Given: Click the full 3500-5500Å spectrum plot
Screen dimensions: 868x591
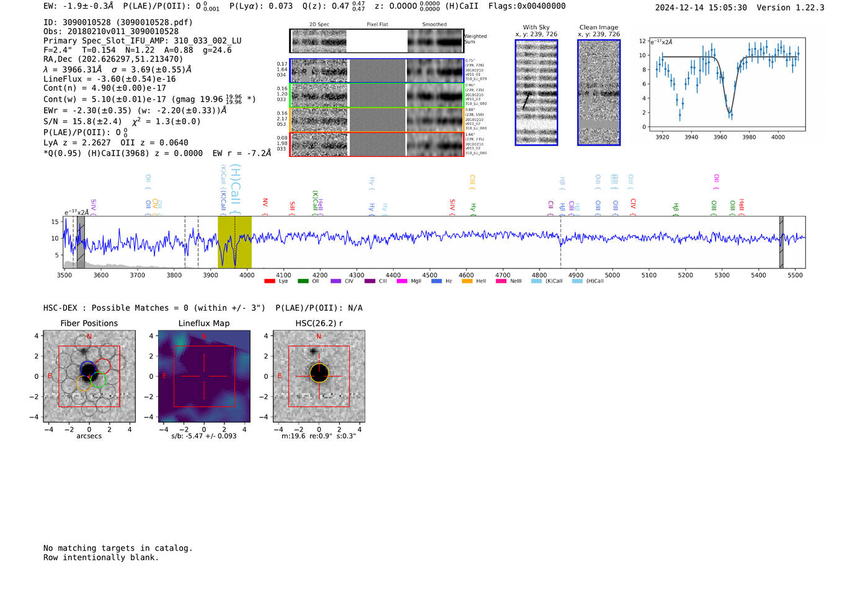Looking at the screenshot, I should click(x=434, y=242).
